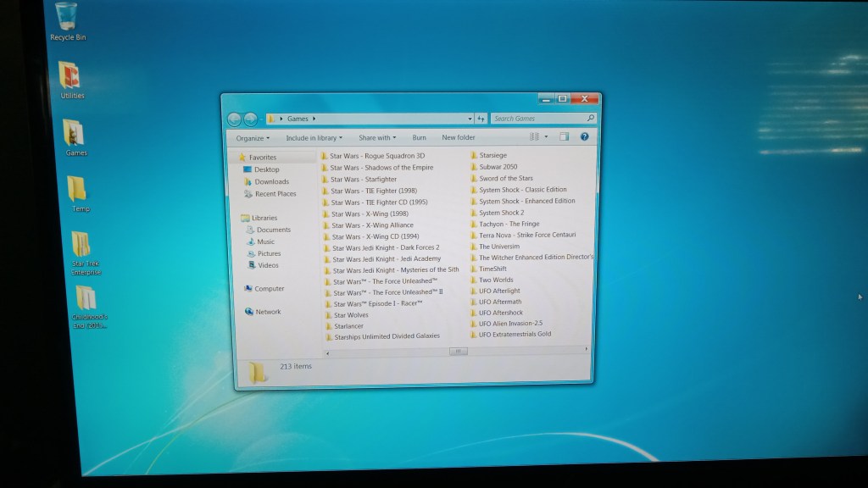Viewport: 868px width, 488px height.
Task: Open the Include in library dropdown
Action: pyautogui.click(x=314, y=138)
